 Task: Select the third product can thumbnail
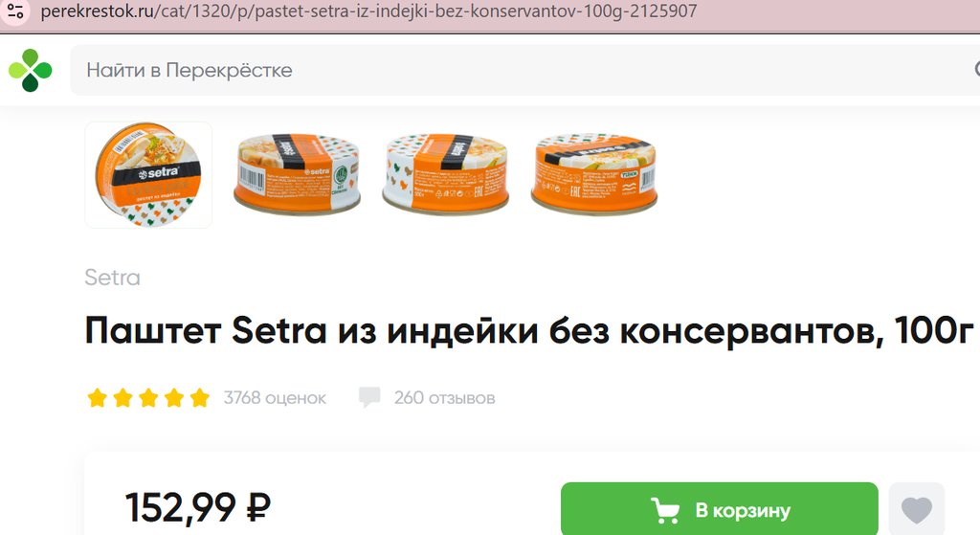pyautogui.click(x=446, y=174)
